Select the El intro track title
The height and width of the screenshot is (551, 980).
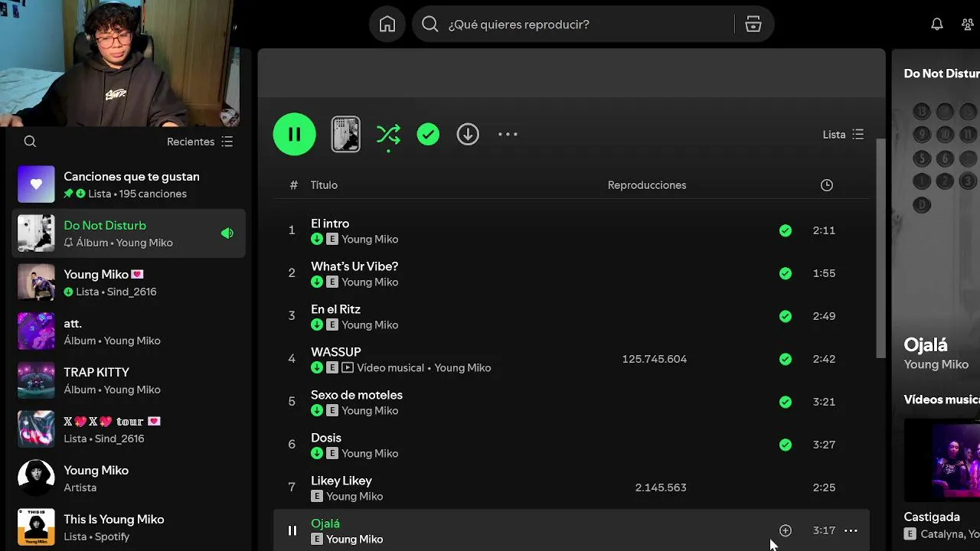coord(330,223)
